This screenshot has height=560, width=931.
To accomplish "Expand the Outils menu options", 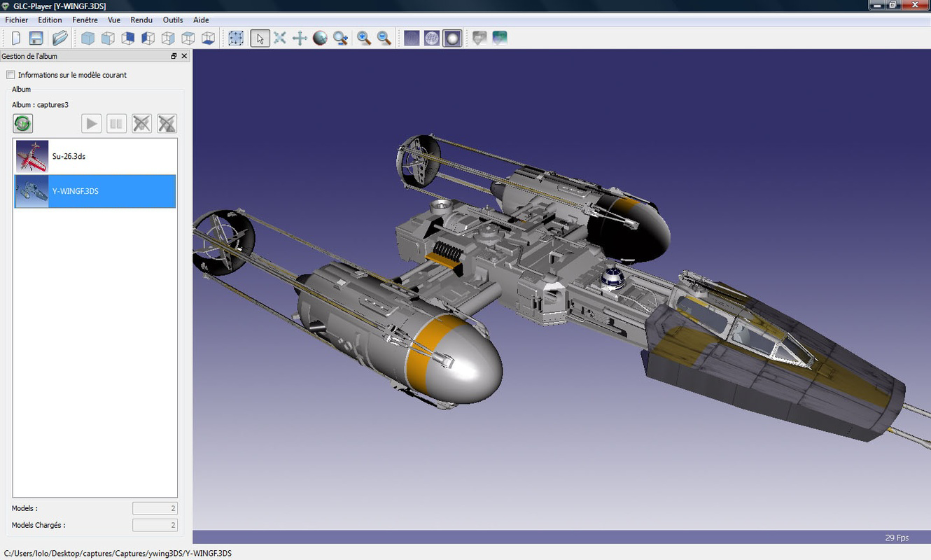I will (x=172, y=20).
